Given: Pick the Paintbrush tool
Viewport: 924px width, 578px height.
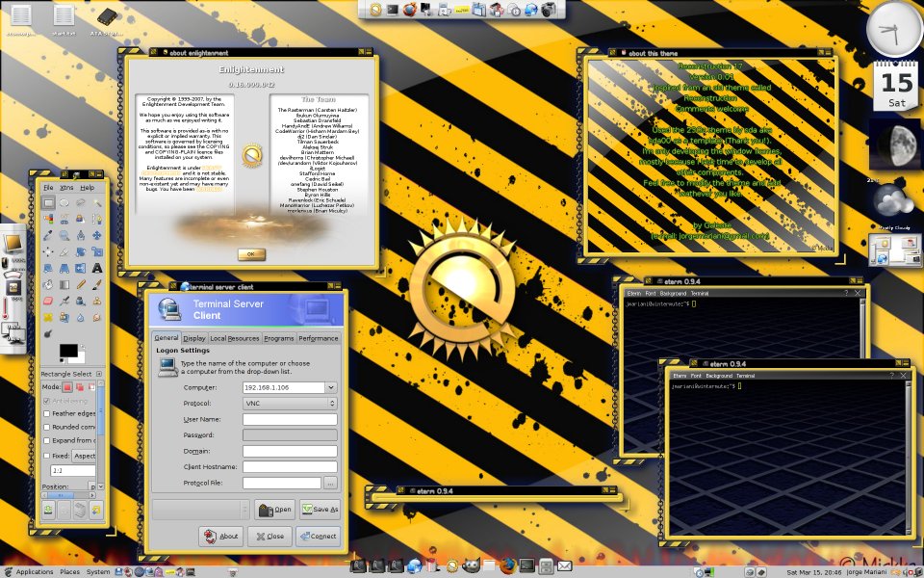Looking at the screenshot, I should click(x=97, y=285).
